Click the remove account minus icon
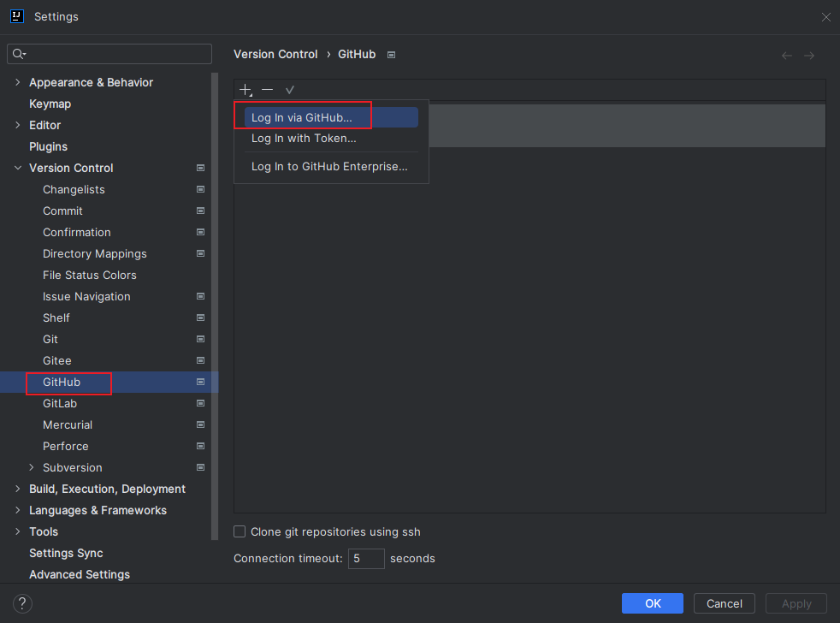Screen dimensions: 840x623 268,90
